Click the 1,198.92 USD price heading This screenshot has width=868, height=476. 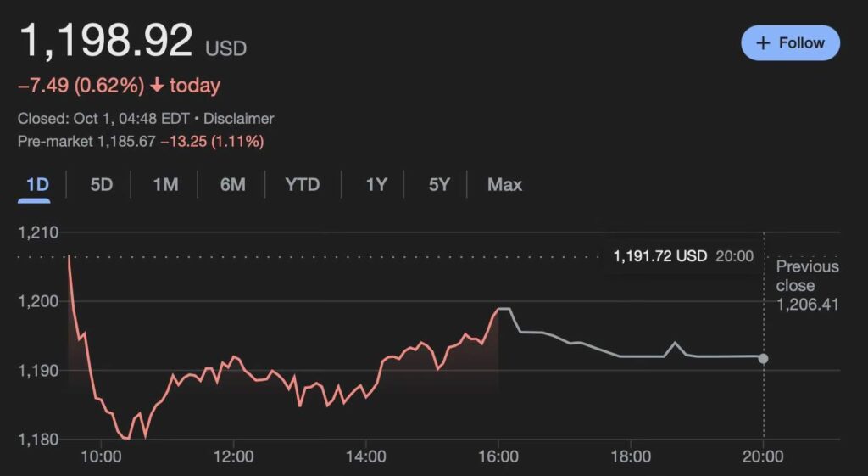pyautogui.click(x=107, y=41)
